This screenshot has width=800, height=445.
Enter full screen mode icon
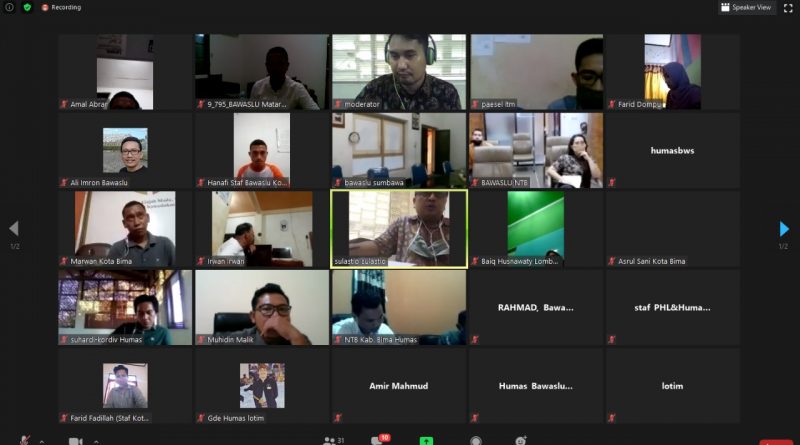coord(788,8)
